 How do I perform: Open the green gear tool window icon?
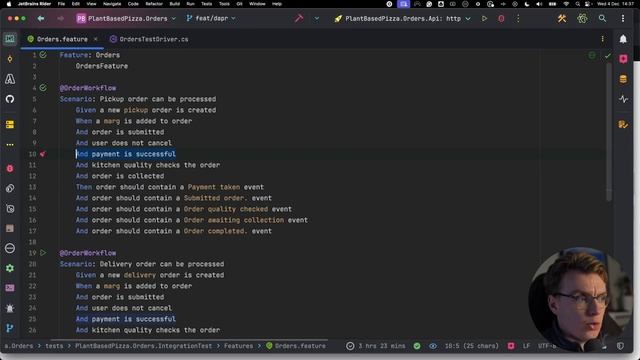[10, 268]
